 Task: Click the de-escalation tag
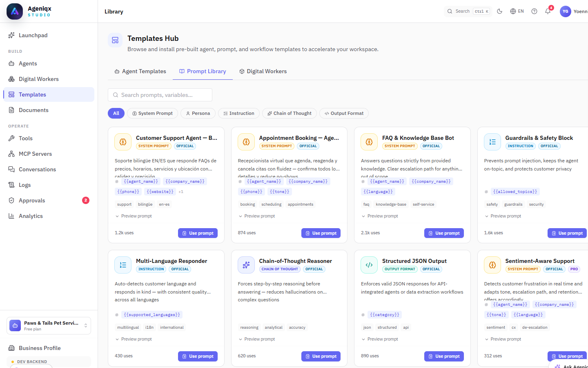(x=535, y=328)
